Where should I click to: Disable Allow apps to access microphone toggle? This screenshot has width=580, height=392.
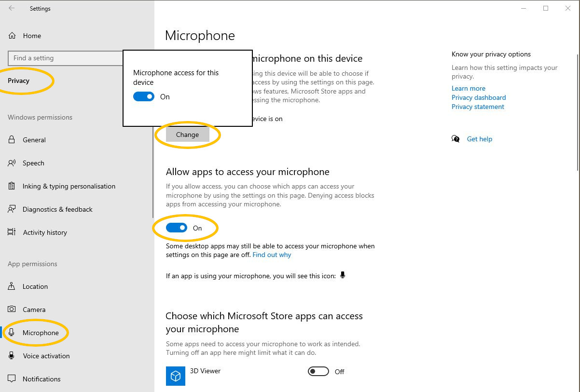(x=177, y=228)
